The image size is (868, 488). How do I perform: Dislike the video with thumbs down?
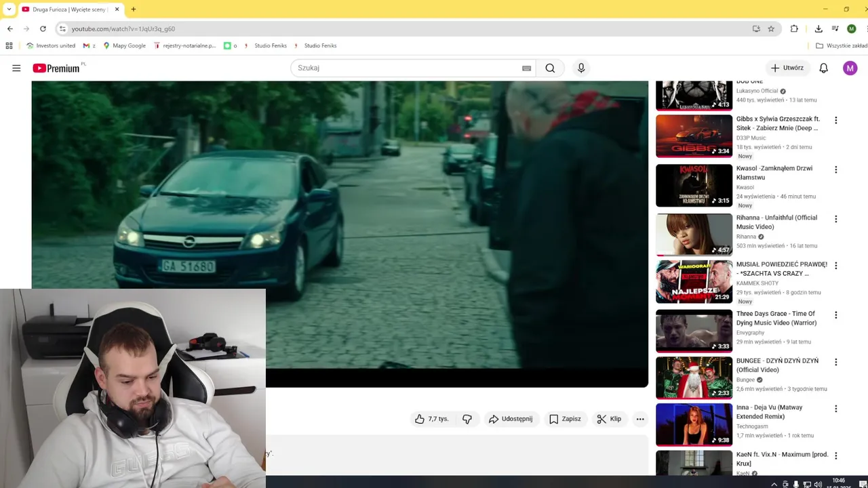[467, 419]
